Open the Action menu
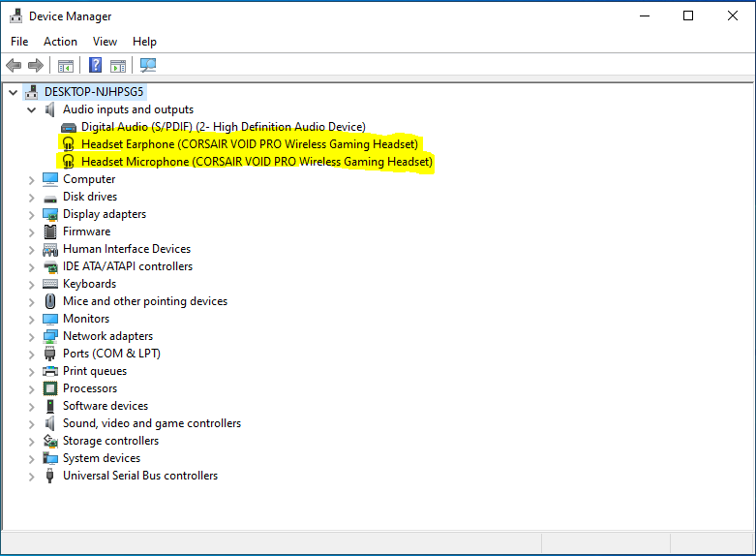Screen dimensions: 756x556 (60, 42)
